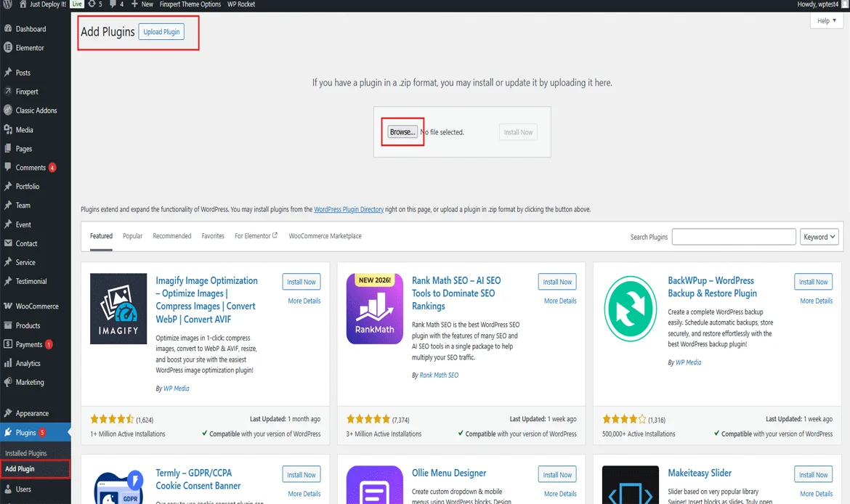
Task: Open Finxpert Theme Options in admin bar
Action: [190, 4]
